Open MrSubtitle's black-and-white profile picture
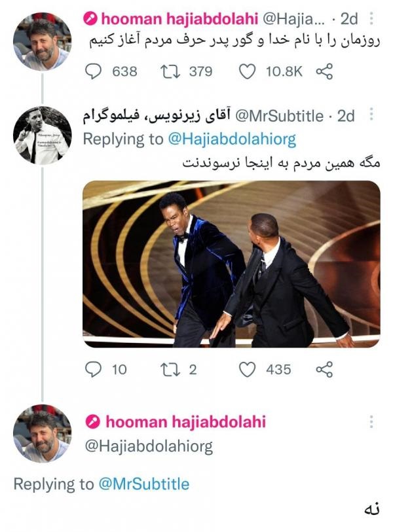 43,134
